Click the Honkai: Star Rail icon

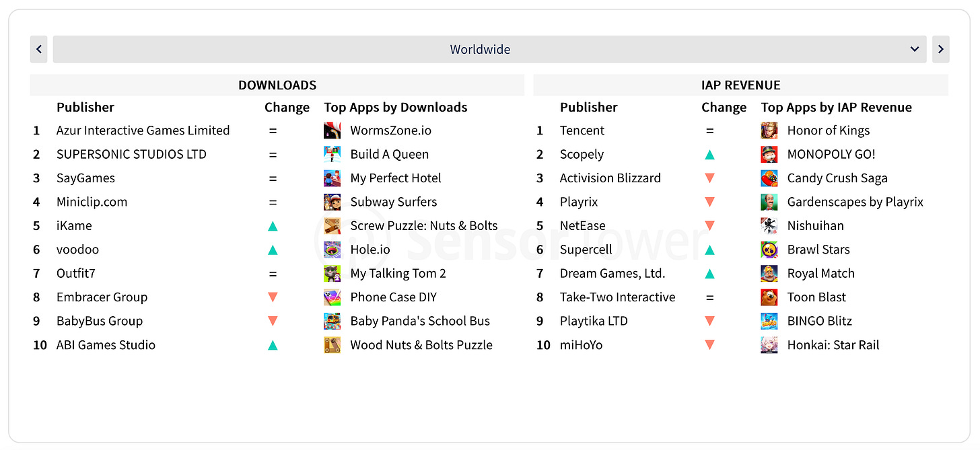pos(769,345)
